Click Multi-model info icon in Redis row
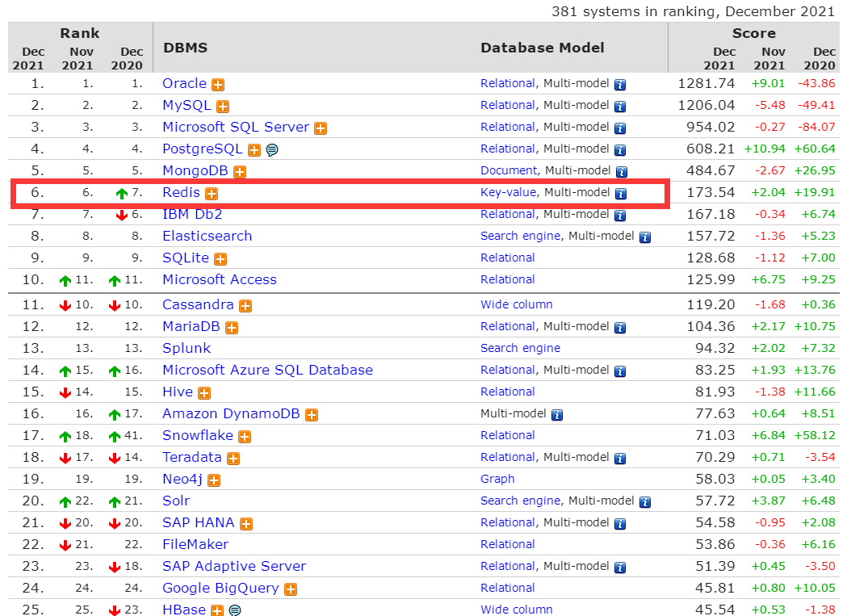 (621, 193)
